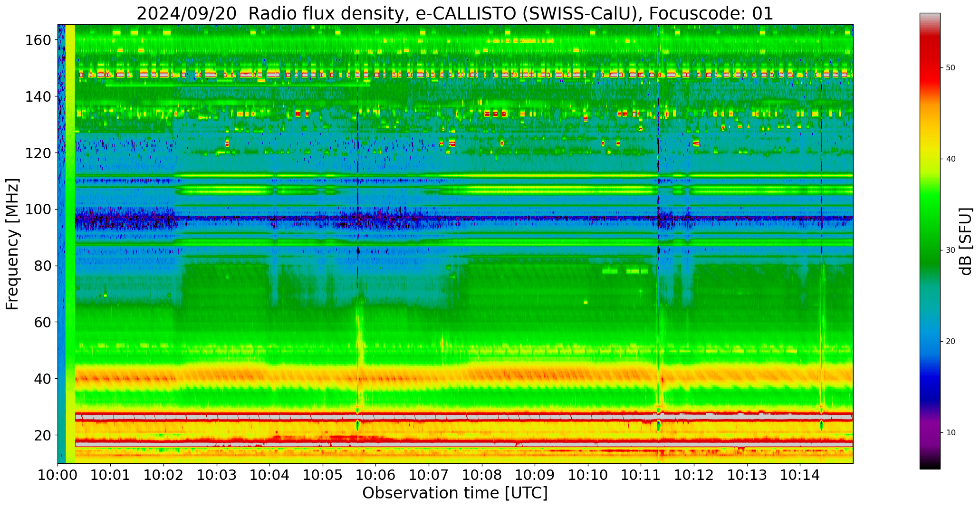Click the "dB [SFU]" colorbar label
Viewport: 980px width, 507px height.
pyautogui.click(x=966, y=241)
